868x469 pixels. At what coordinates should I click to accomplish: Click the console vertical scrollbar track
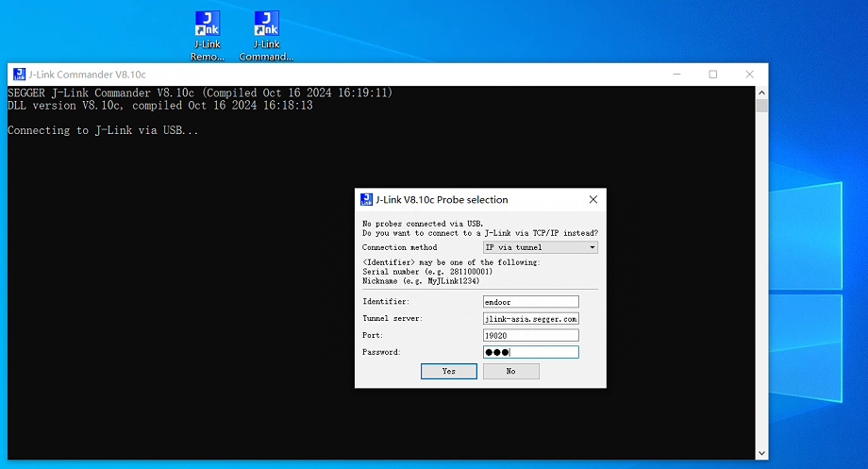coord(761,283)
